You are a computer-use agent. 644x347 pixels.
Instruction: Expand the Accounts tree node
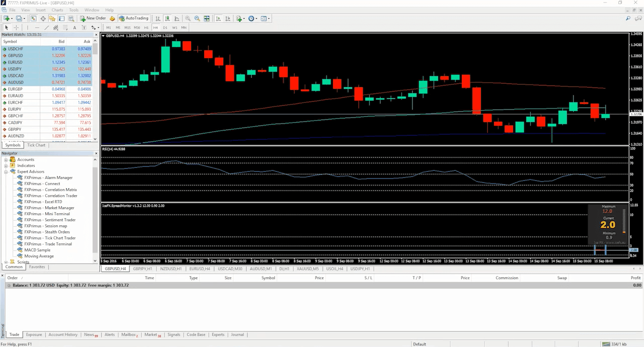[6, 159]
